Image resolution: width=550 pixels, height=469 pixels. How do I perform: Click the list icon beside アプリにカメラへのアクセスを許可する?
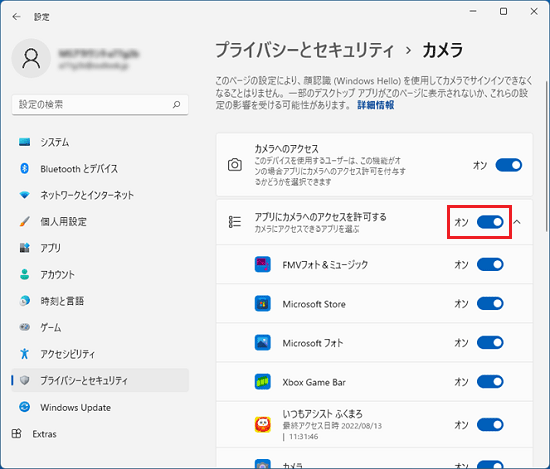point(235,222)
